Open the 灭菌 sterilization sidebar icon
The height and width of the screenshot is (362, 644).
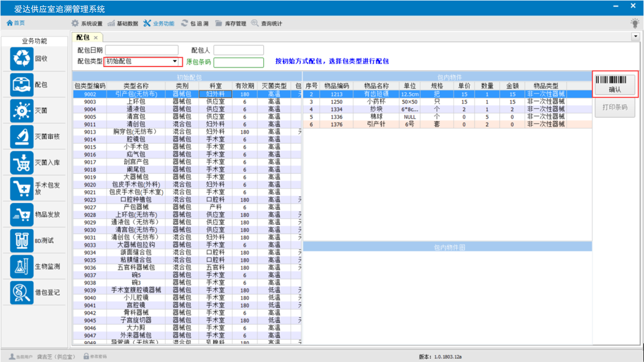tap(22, 111)
